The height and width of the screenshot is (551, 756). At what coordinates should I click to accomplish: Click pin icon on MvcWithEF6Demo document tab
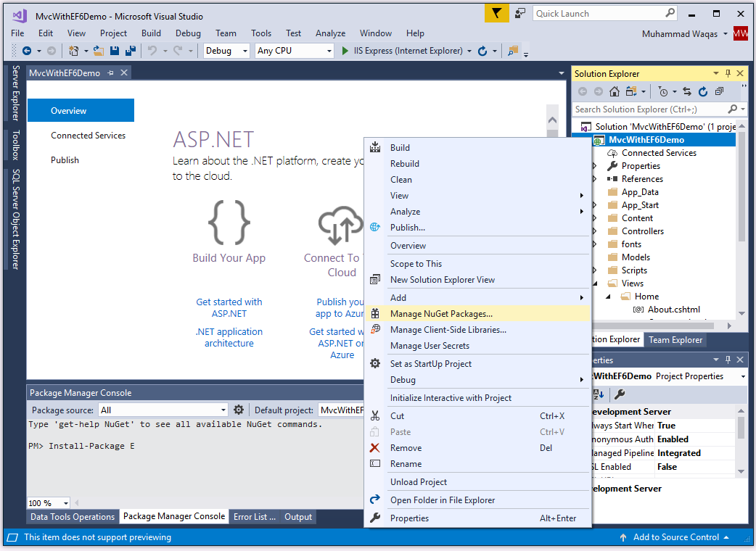click(x=110, y=72)
